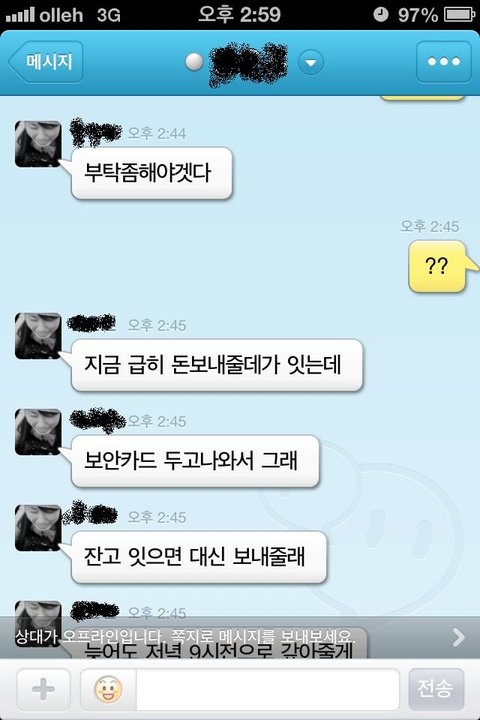Select the yellow ?? sent message bubble
480x720 pixels.
point(438,266)
